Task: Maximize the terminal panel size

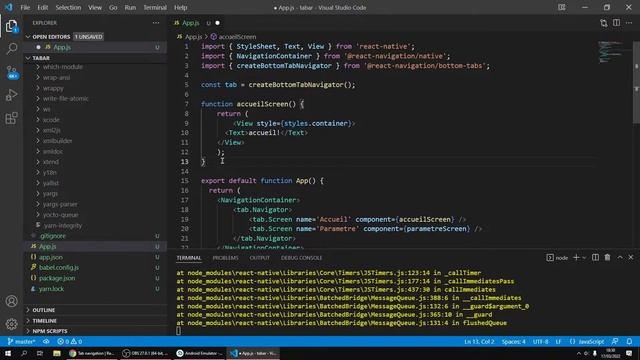Action: [x=620, y=258]
